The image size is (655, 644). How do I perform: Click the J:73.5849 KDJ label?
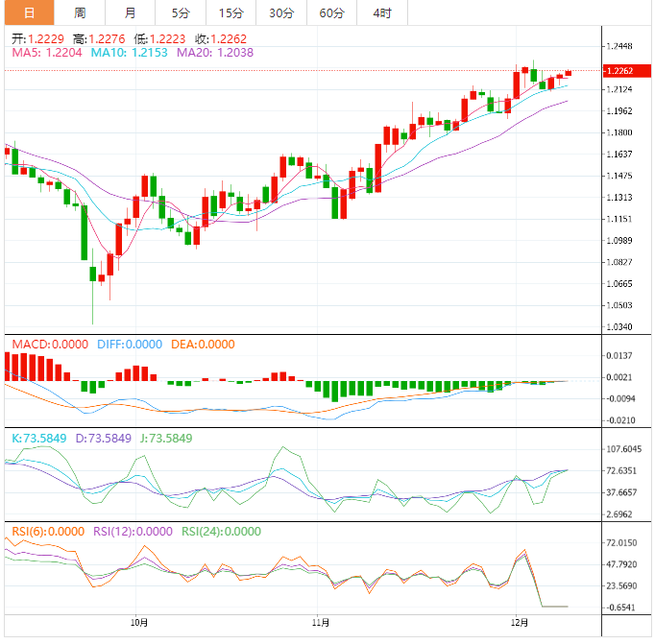[166, 439]
